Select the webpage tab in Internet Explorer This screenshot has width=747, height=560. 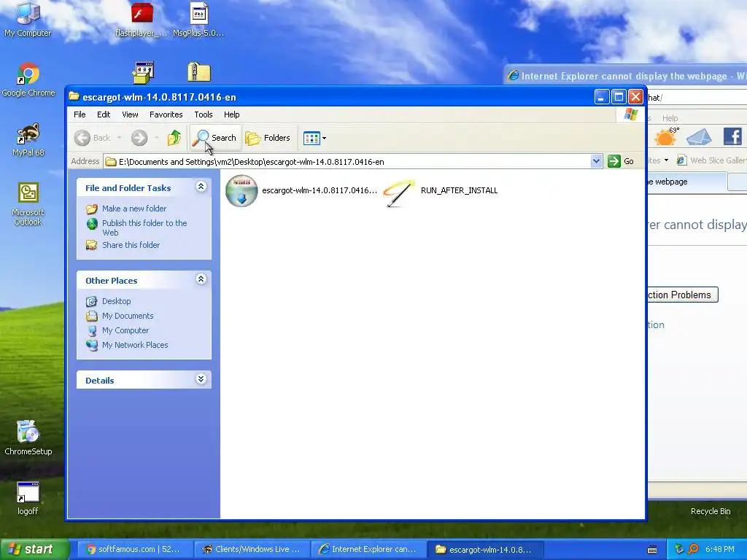pyautogui.click(x=686, y=182)
